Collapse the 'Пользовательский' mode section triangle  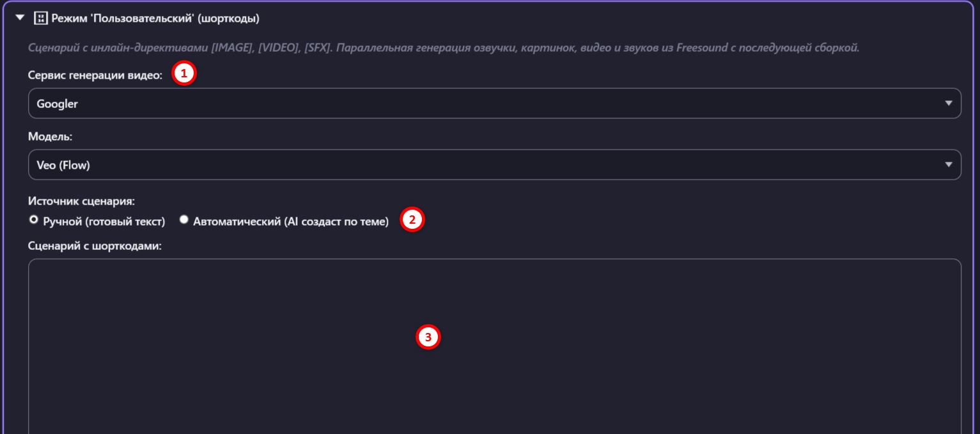(x=20, y=18)
